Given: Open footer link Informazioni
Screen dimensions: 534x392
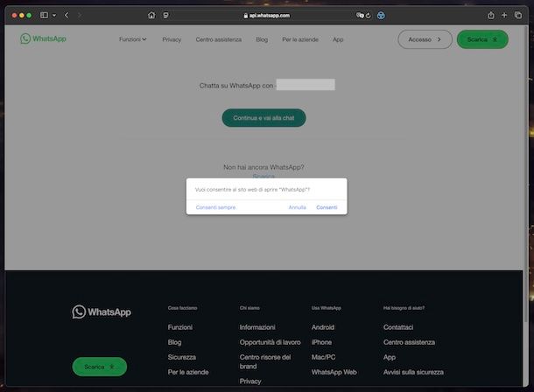Looking at the screenshot, I should [257, 327].
